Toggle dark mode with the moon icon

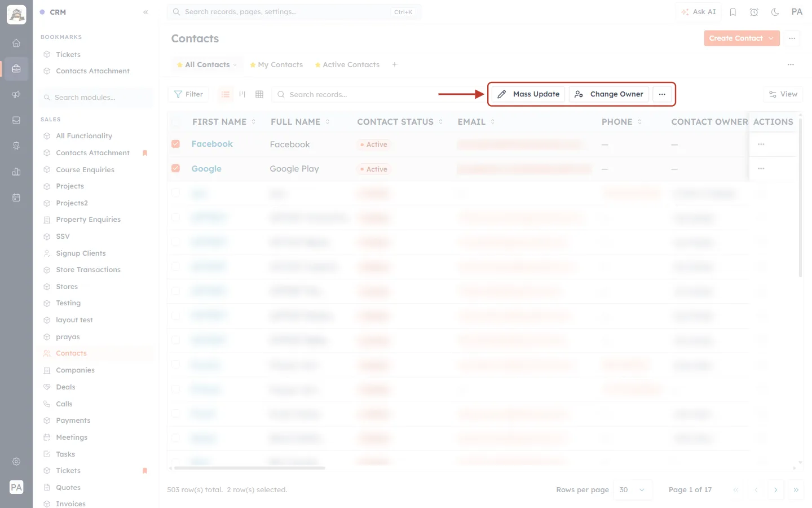click(x=775, y=12)
